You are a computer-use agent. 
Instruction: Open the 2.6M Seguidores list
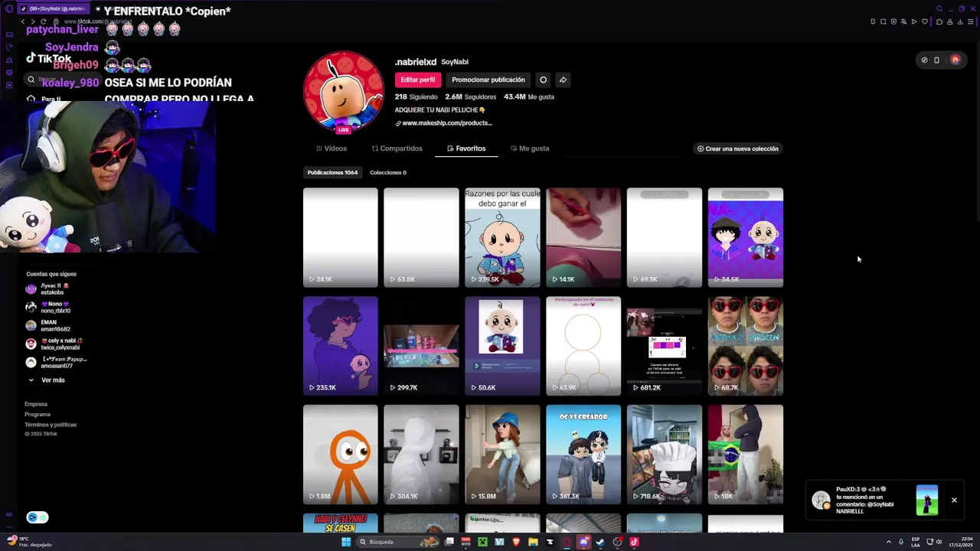[x=471, y=97]
